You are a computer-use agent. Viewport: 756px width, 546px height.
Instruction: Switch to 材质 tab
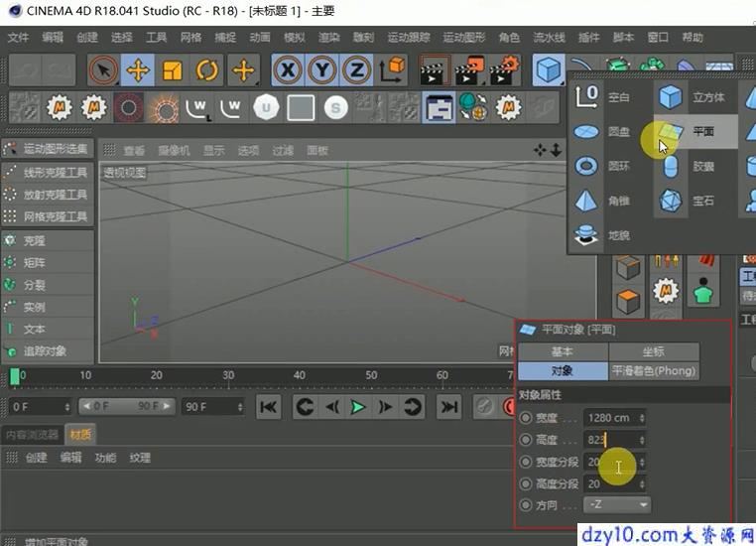[x=80, y=435]
